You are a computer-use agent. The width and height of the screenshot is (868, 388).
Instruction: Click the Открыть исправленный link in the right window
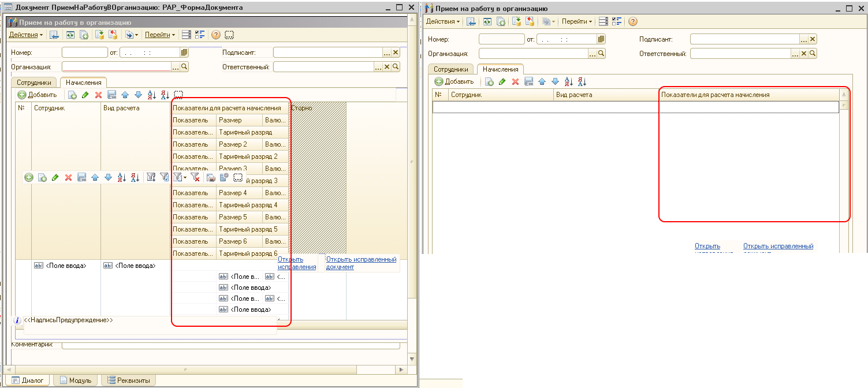point(778,246)
